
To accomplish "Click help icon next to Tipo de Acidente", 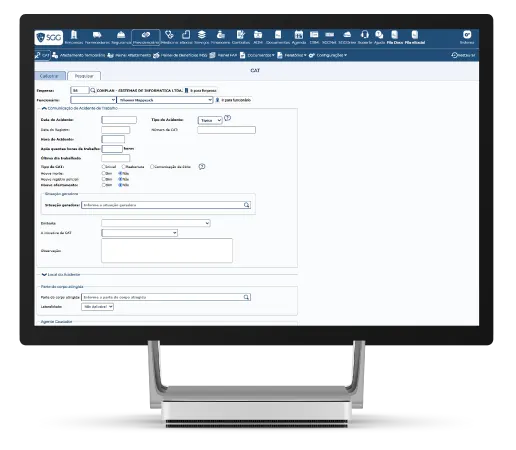I will tap(227, 118).
